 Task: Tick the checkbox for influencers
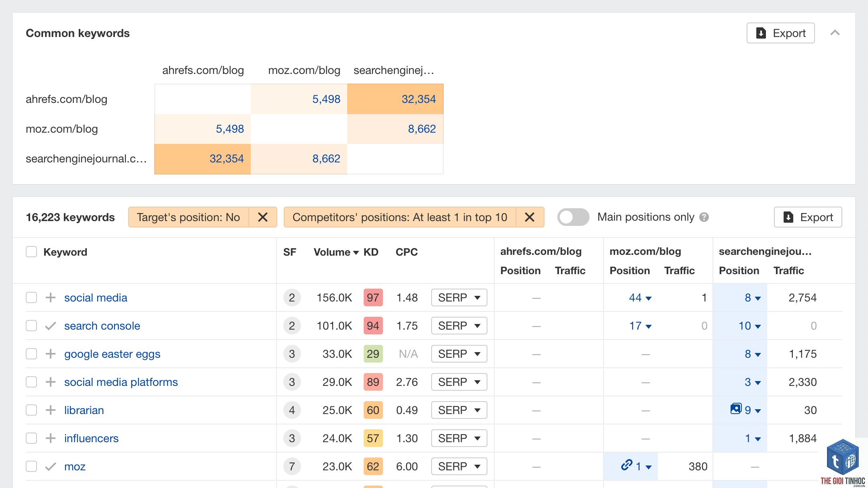click(31, 438)
